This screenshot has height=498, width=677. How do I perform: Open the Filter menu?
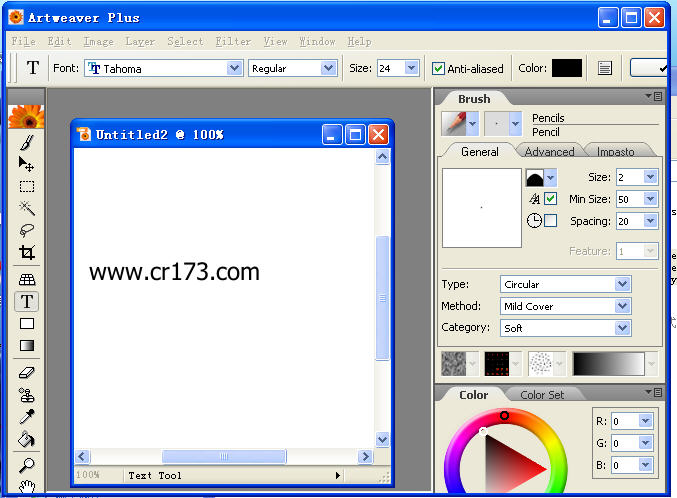[x=233, y=41]
